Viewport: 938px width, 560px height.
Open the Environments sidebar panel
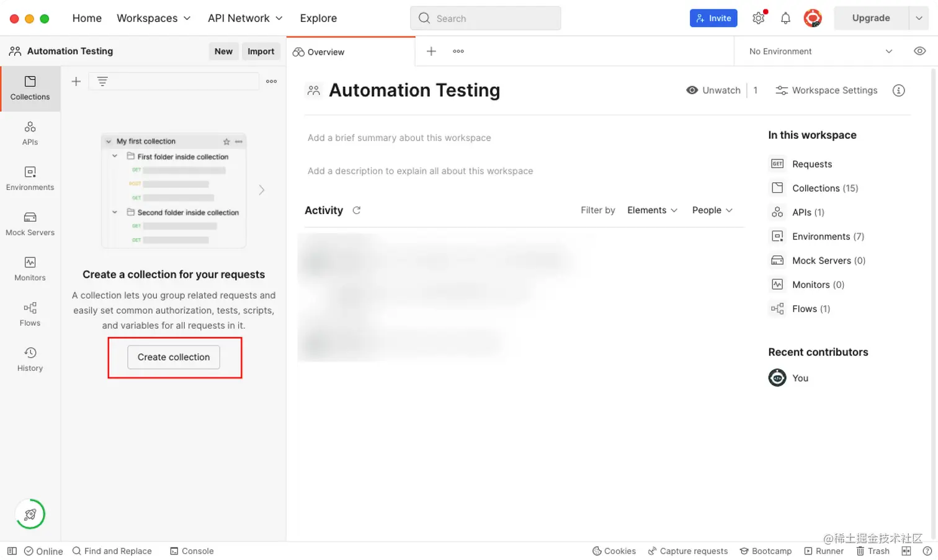click(30, 179)
